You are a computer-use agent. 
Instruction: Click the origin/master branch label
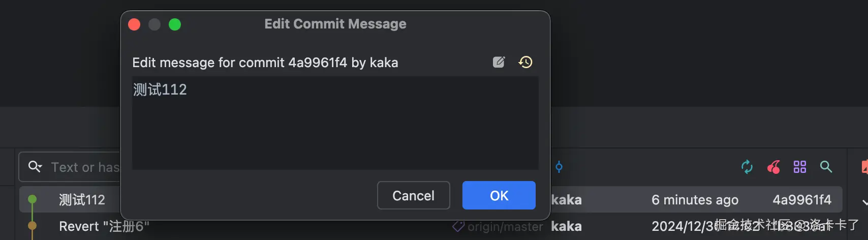pos(505,227)
